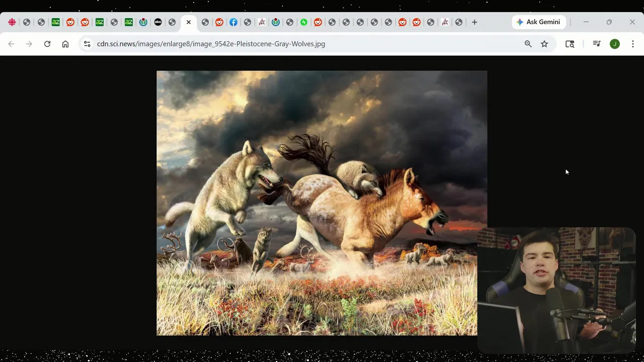Open Ask Gemini
This screenshot has height=362, width=644.
[x=538, y=22]
